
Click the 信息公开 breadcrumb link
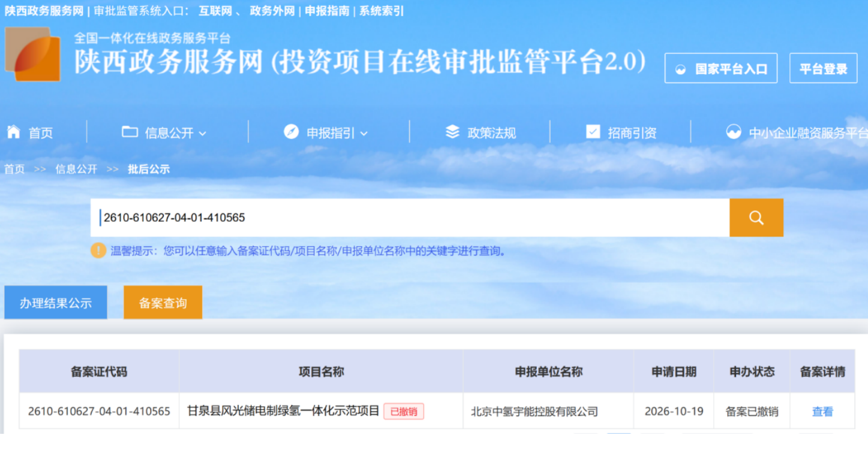(76, 169)
